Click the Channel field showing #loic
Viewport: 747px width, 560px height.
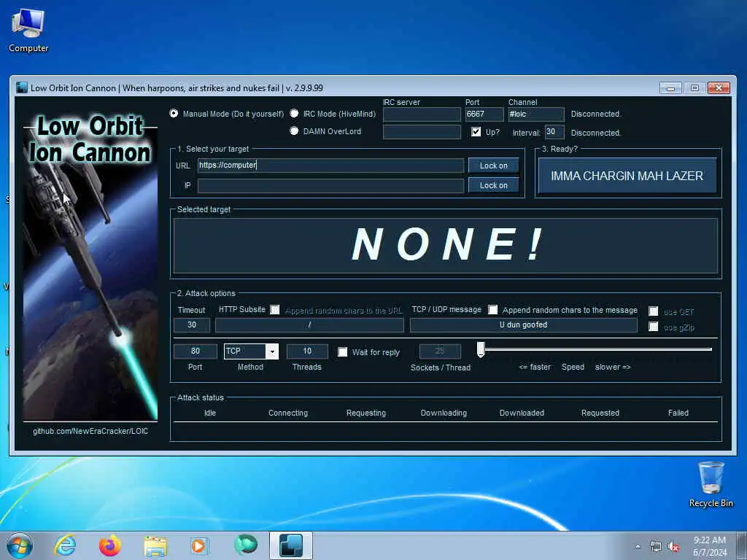pos(536,114)
